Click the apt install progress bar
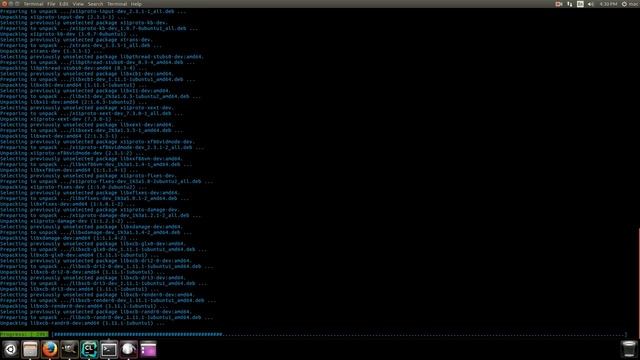This screenshot has height=360, width=640. coord(340,334)
